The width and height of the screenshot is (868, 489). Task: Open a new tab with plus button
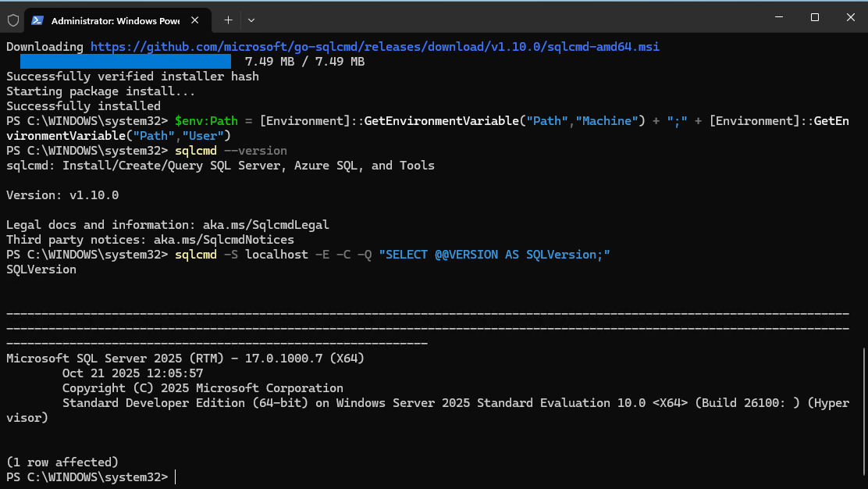(x=228, y=20)
